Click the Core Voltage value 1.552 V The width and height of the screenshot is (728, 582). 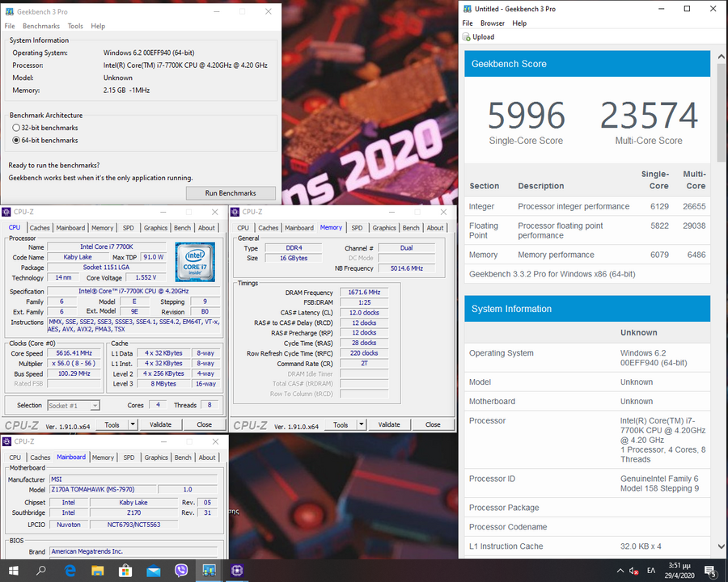pos(146,277)
